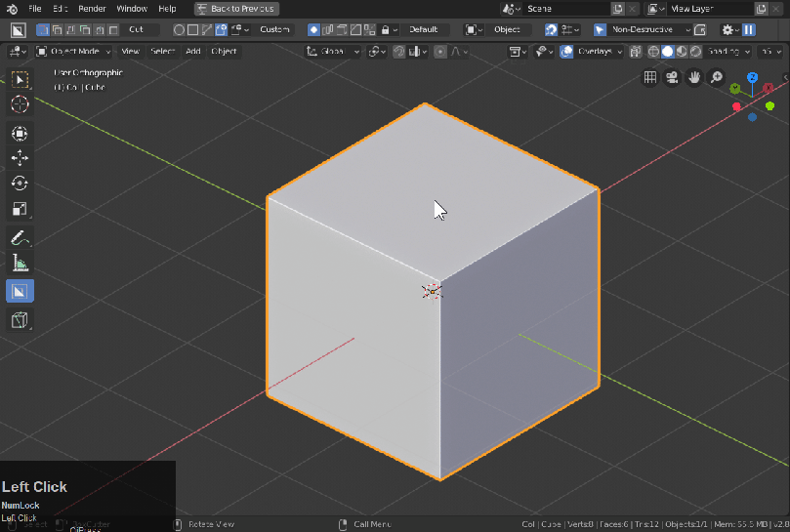Choose the Measure ruler tool
The image size is (790, 532).
(x=20, y=263)
